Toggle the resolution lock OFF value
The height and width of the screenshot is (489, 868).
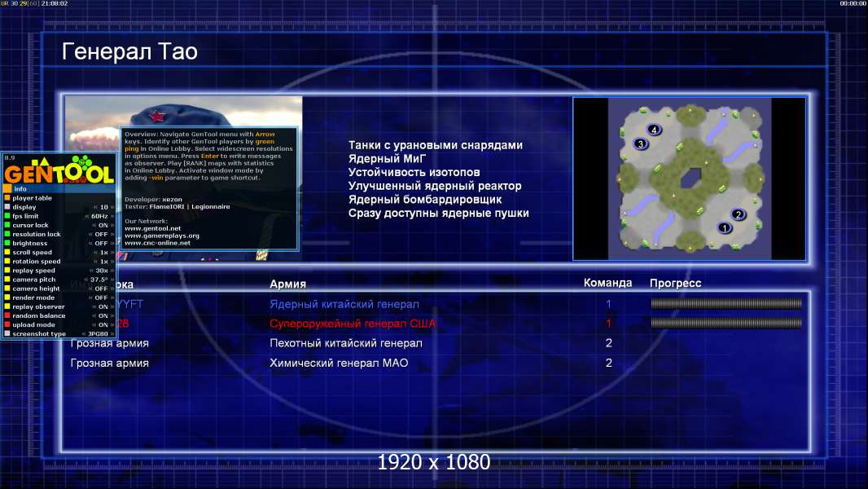pyautogui.click(x=101, y=234)
